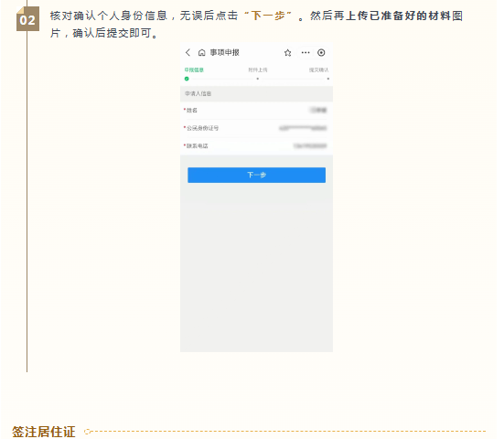
Task: Click the 公民身份证号 field row
Action: pos(256,128)
